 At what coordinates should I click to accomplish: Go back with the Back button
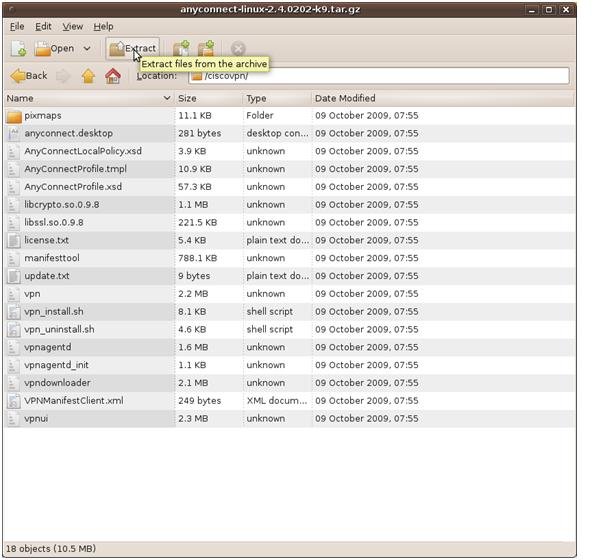point(29,76)
